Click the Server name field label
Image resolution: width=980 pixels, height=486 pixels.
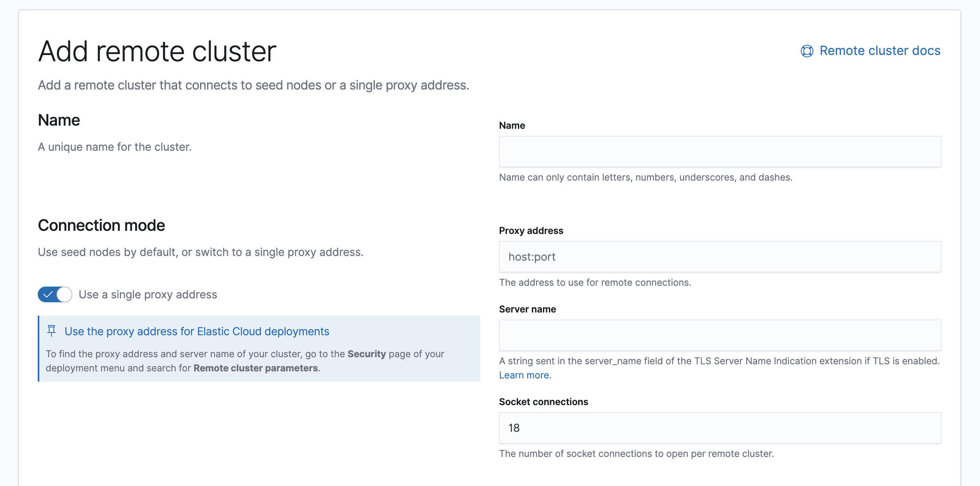[x=527, y=309]
